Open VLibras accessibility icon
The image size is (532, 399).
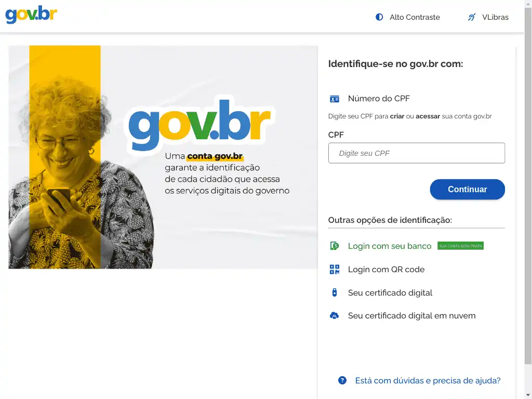coord(472,17)
